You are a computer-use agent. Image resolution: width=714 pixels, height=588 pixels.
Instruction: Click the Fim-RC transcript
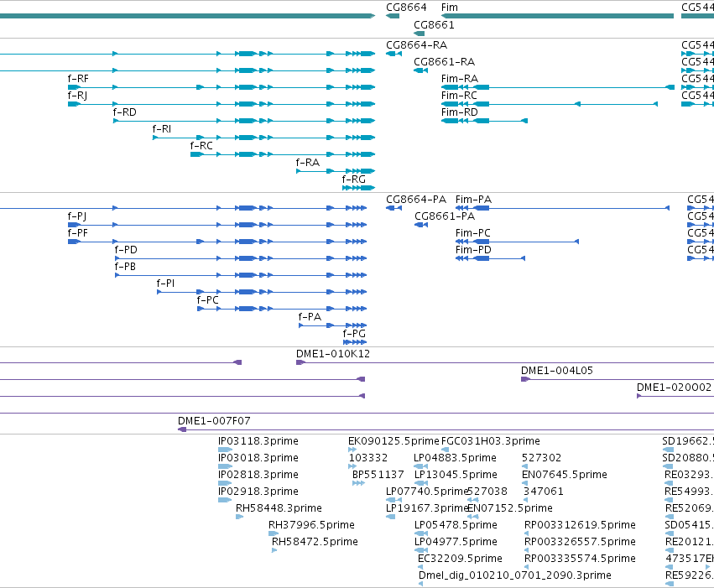pos(550,104)
